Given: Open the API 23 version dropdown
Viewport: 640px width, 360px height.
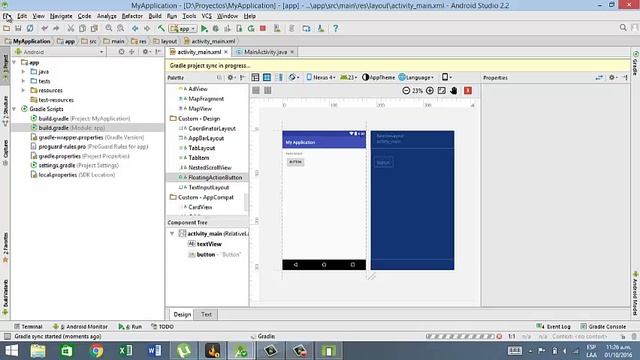Looking at the screenshot, I should click(x=349, y=78).
